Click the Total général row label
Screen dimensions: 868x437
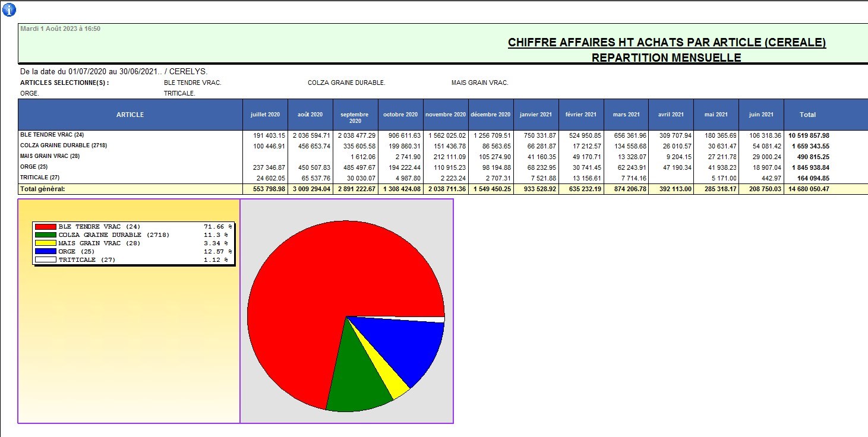pyautogui.click(x=42, y=189)
